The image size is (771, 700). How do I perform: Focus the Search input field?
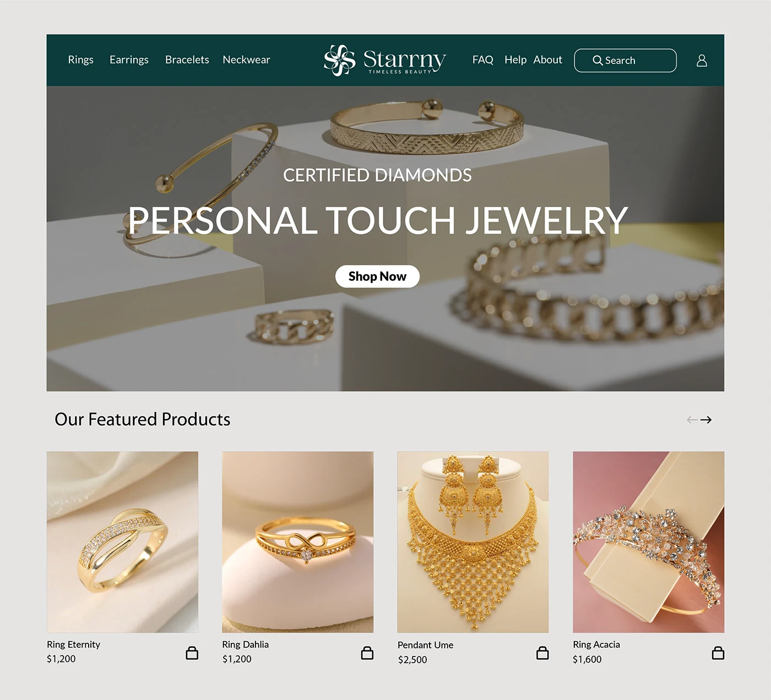pos(625,60)
